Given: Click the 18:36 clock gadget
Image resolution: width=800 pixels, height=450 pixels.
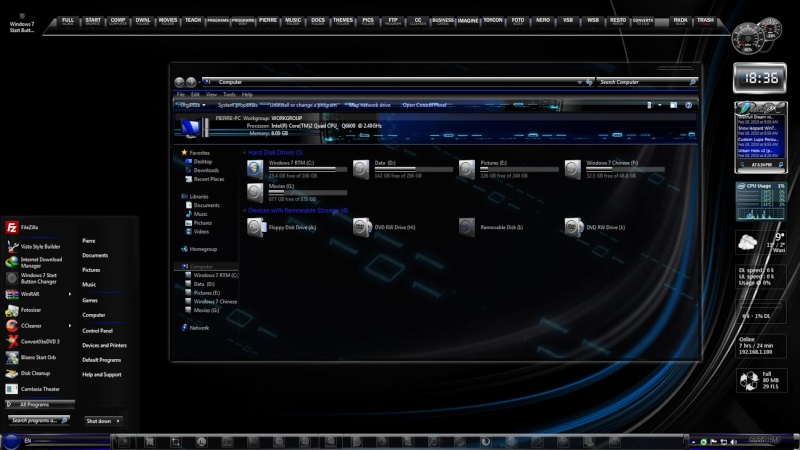Looking at the screenshot, I should click(760, 78).
